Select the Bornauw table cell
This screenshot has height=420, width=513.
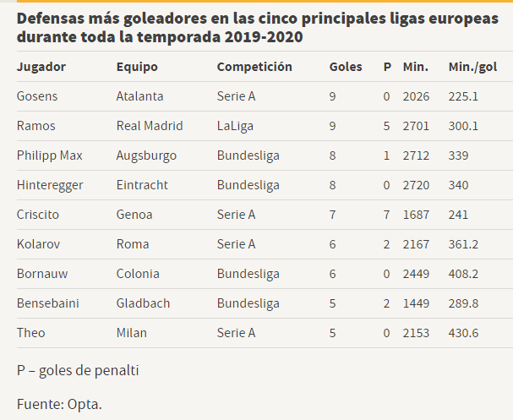point(41,274)
